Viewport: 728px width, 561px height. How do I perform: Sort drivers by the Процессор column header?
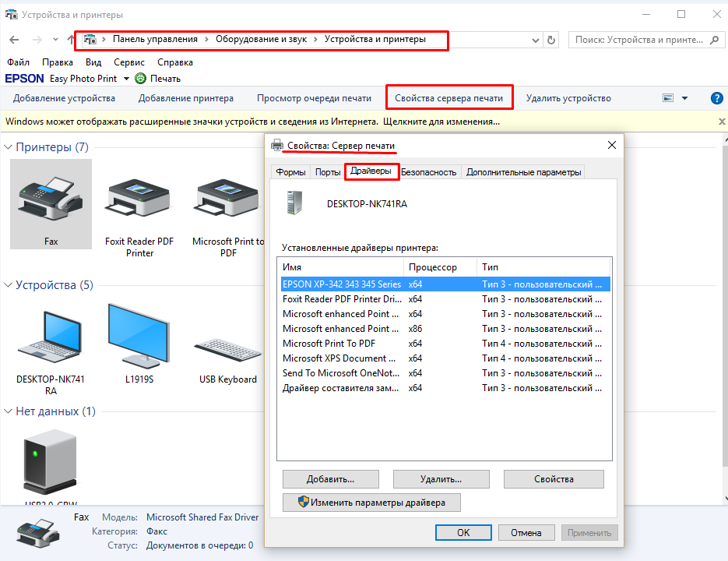tap(441, 267)
